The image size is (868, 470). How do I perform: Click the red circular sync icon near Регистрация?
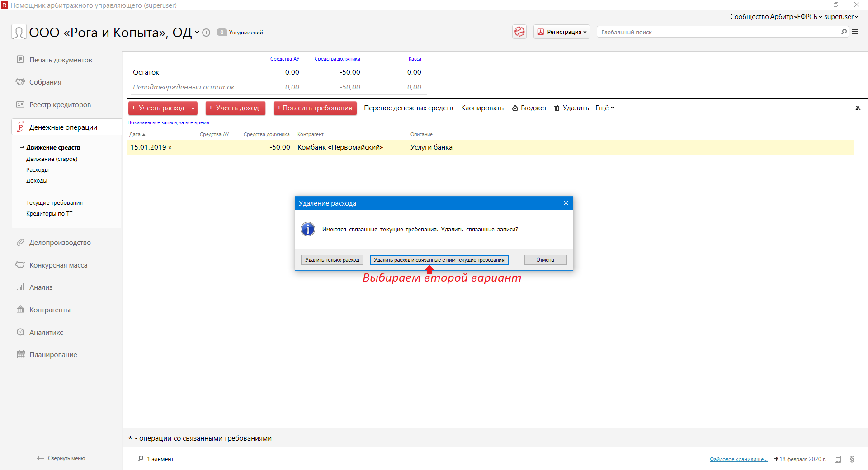coord(519,32)
